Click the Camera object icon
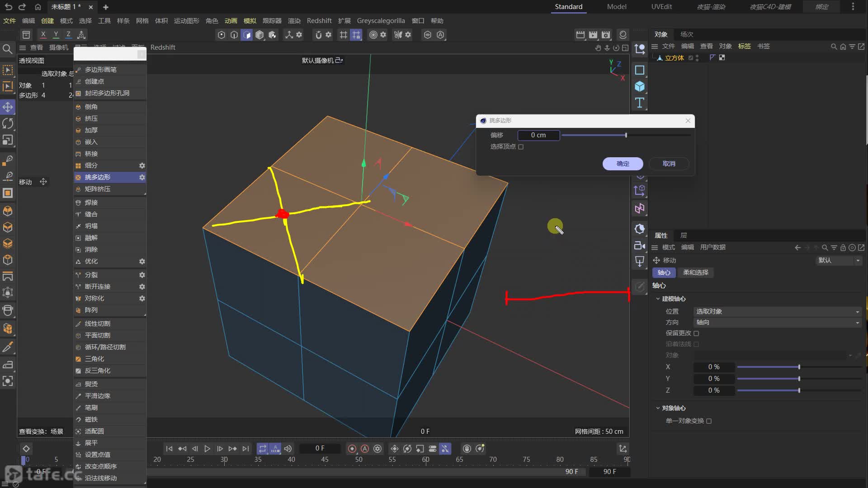868x488 pixels. [x=640, y=245]
